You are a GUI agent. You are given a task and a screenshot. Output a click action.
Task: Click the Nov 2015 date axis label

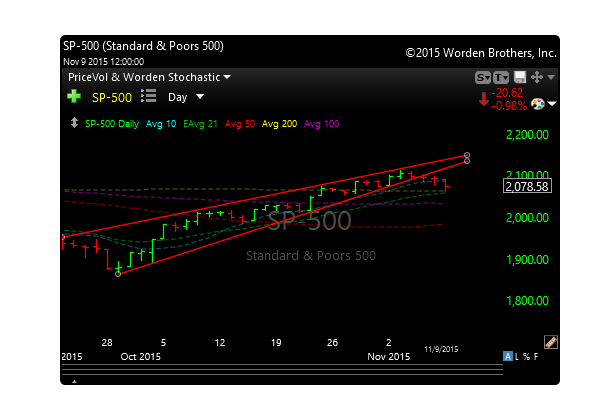coord(388,357)
